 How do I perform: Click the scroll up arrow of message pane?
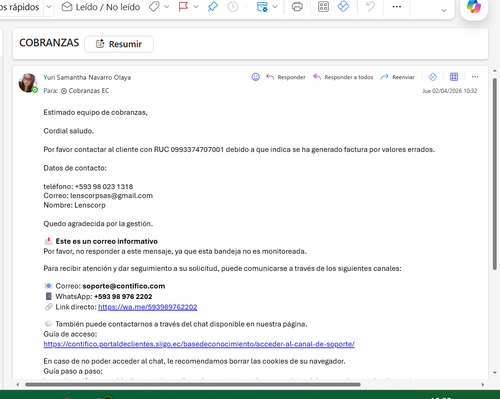(x=495, y=71)
